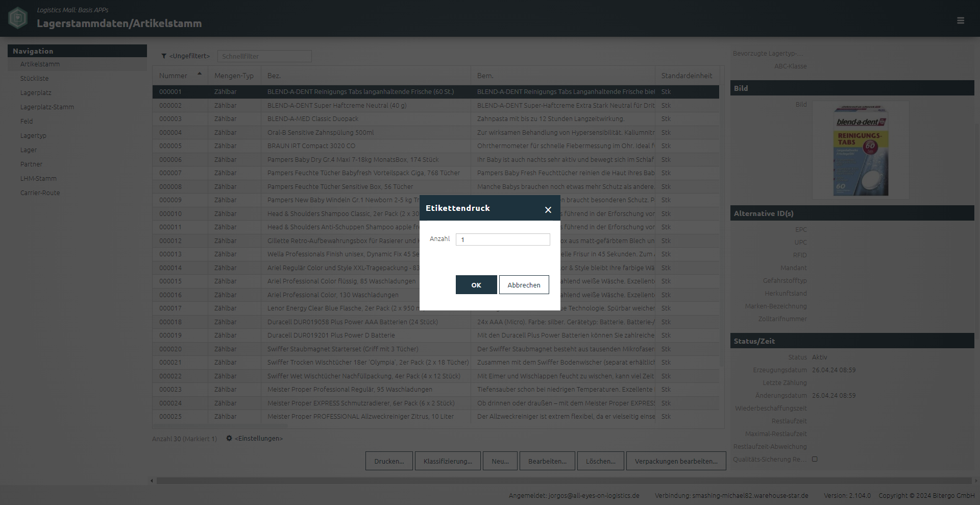Select BRAUN IRT Compact 3020 CO row

[436, 146]
